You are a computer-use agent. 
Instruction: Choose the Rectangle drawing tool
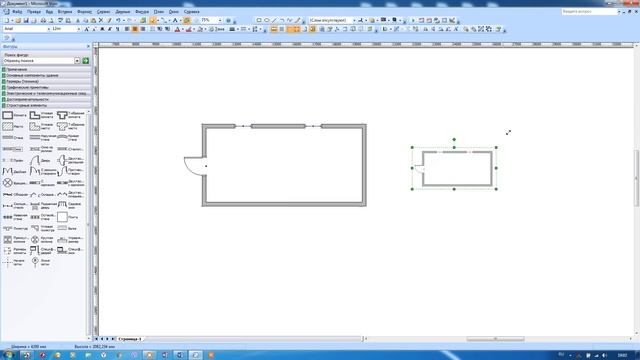[x=259, y=20]
